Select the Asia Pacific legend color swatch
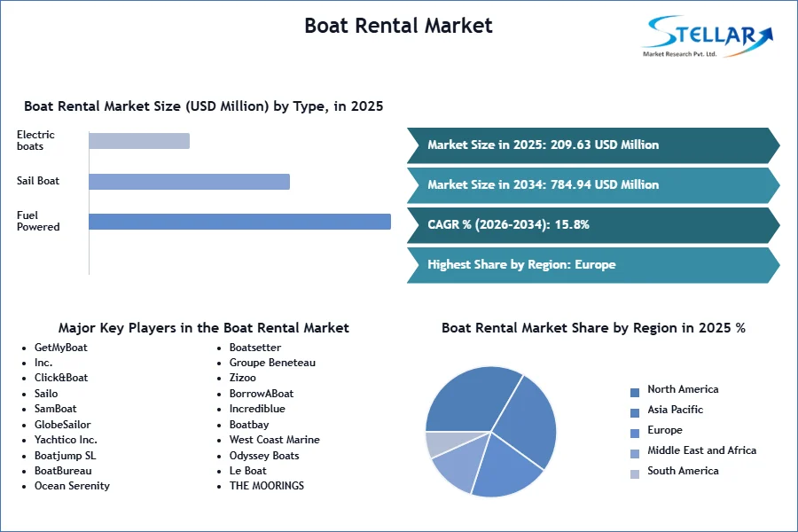 coord(635,413)
